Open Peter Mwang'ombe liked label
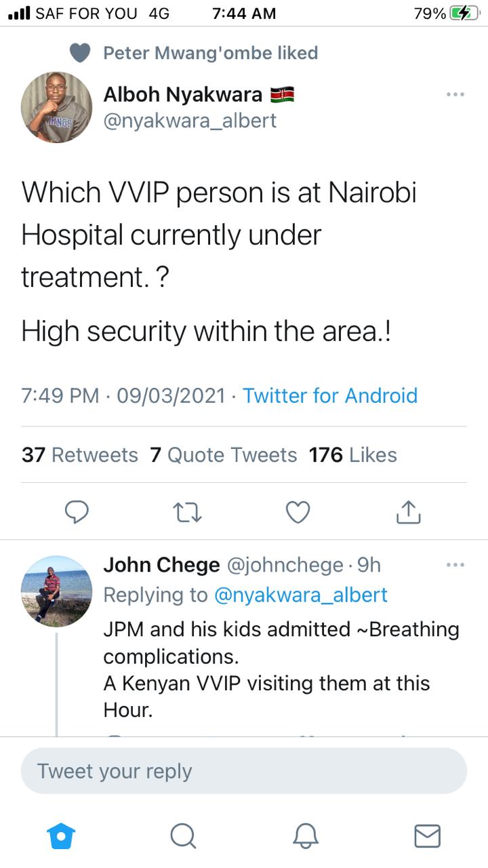488x868 pixels. tap(210, 53)
